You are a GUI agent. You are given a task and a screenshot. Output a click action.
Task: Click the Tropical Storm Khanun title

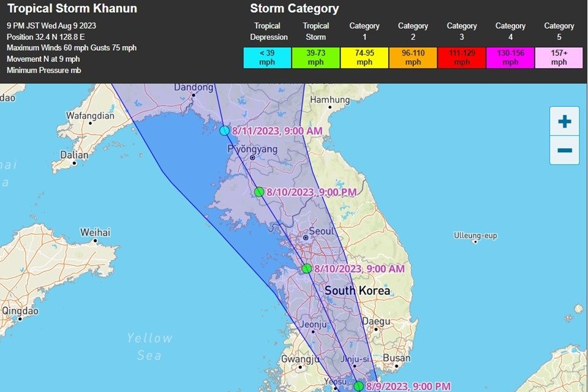pos(72,9)
